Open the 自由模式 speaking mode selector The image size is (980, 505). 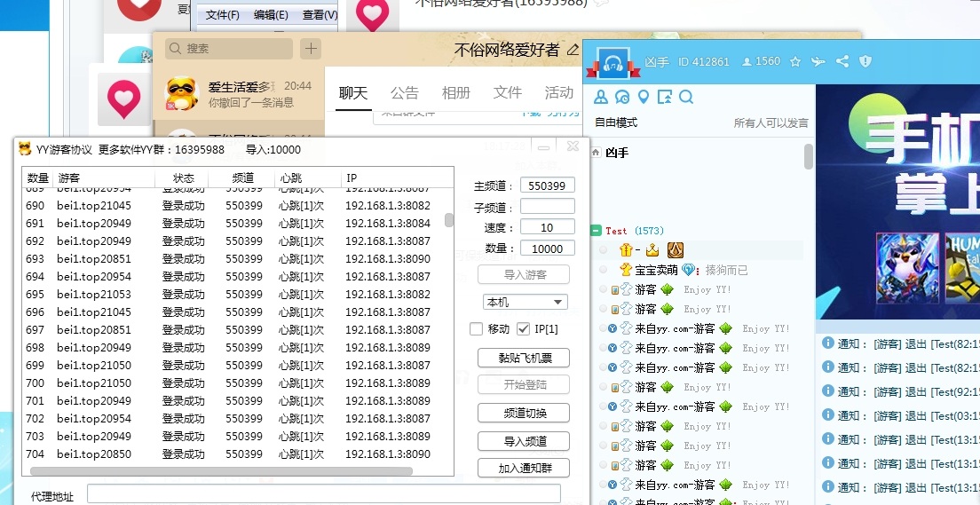(616, 122)
